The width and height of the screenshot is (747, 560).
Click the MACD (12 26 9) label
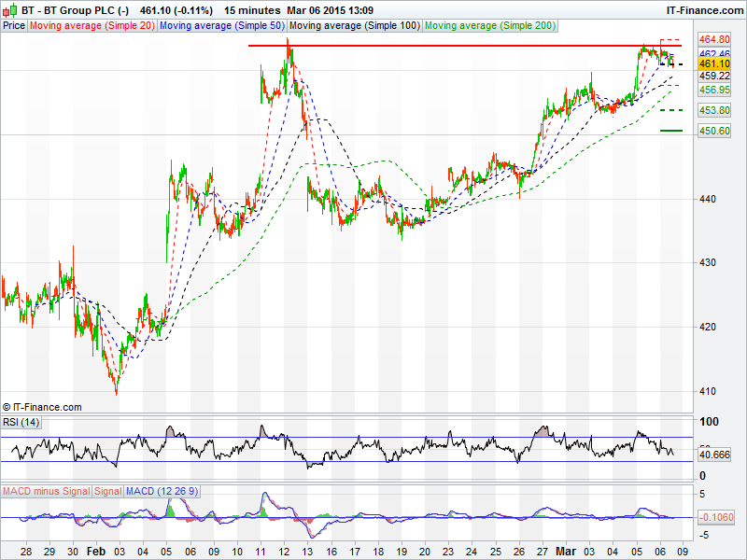tap(161, 491)
